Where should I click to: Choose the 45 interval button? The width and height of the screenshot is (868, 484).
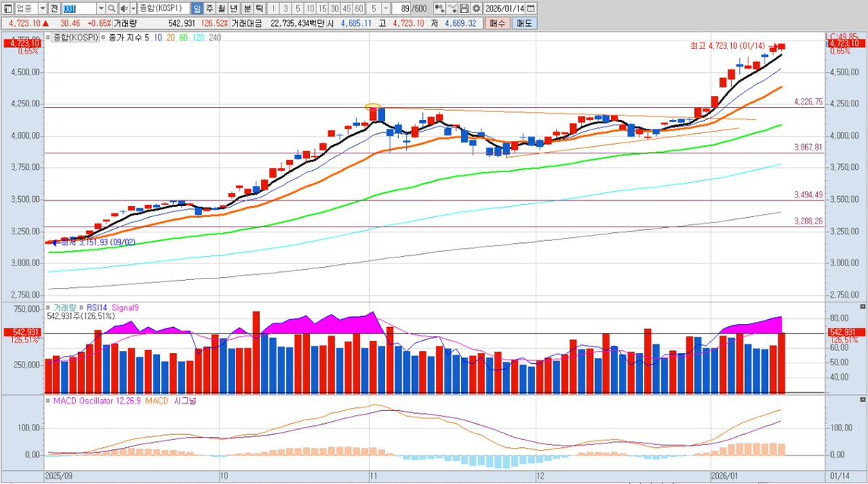tap(347, 8)
